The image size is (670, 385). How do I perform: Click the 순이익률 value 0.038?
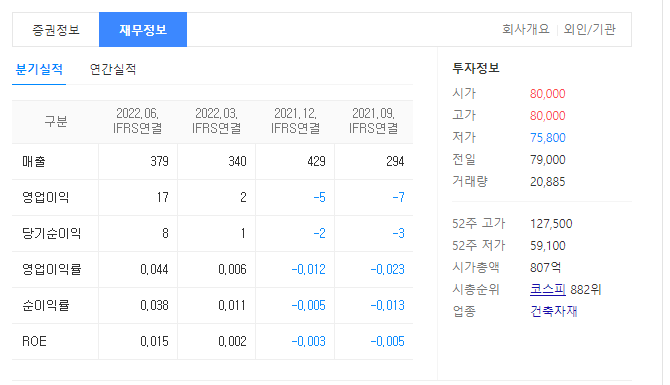tap(154, 305)
